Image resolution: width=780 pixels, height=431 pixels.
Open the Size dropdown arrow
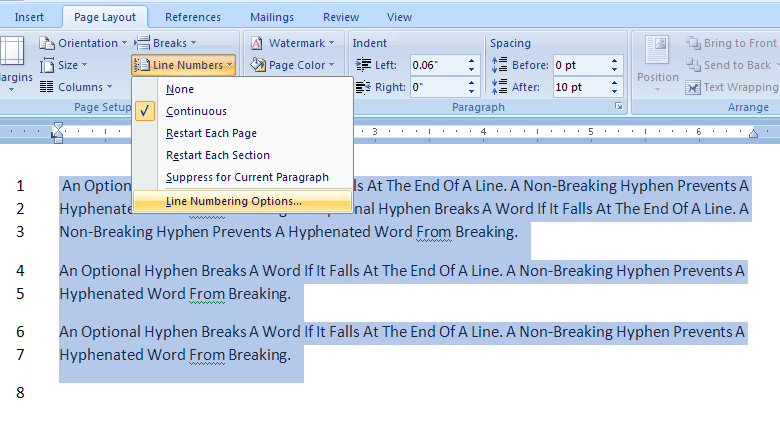coord(84,65)
